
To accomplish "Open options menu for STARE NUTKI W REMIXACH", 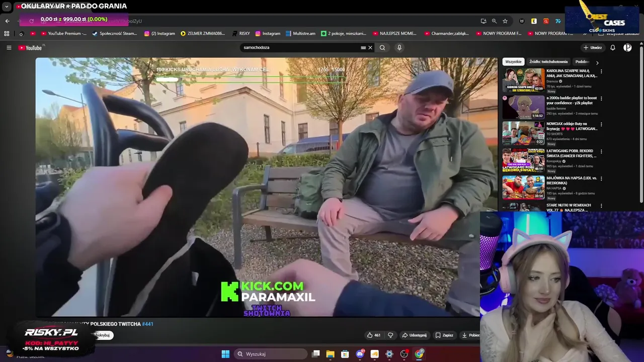I will tap(601, 206).
